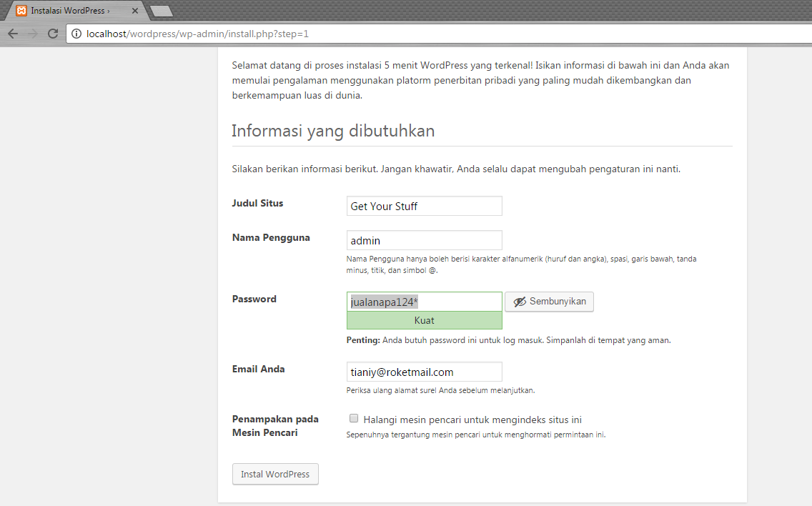Screen dimensions: 812x506
Task: Click the Instal WordPress button
Action: pos(275,474)
